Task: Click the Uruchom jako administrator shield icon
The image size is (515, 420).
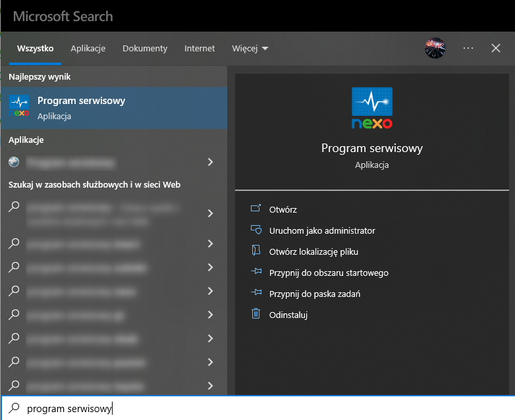Action: click(x=256, y=230)
